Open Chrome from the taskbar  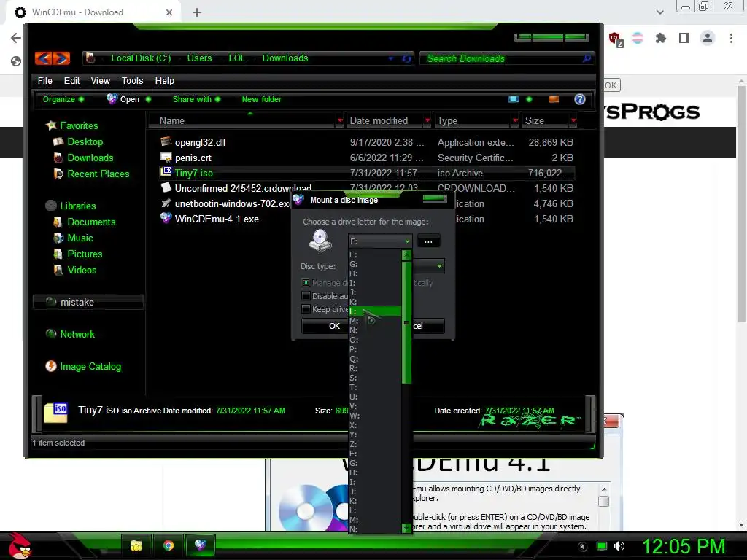click(169, 545)
